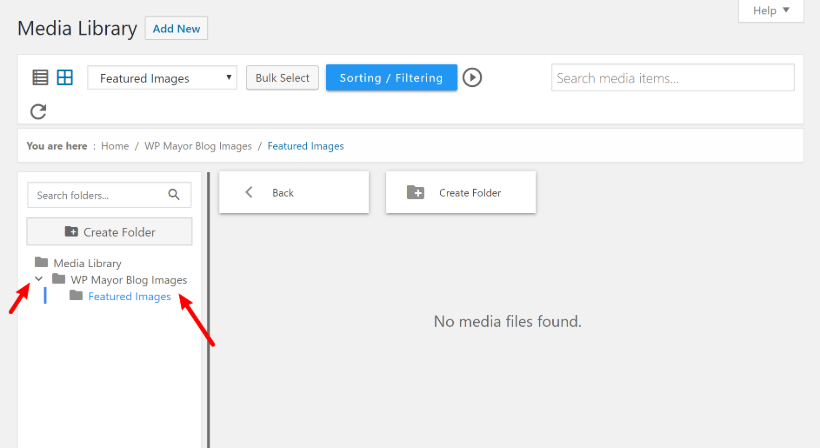Image resolution: width=820 pixels, height=448 pixels.
Task: Open the Help dropdown tab
Action: click(771, 10)
